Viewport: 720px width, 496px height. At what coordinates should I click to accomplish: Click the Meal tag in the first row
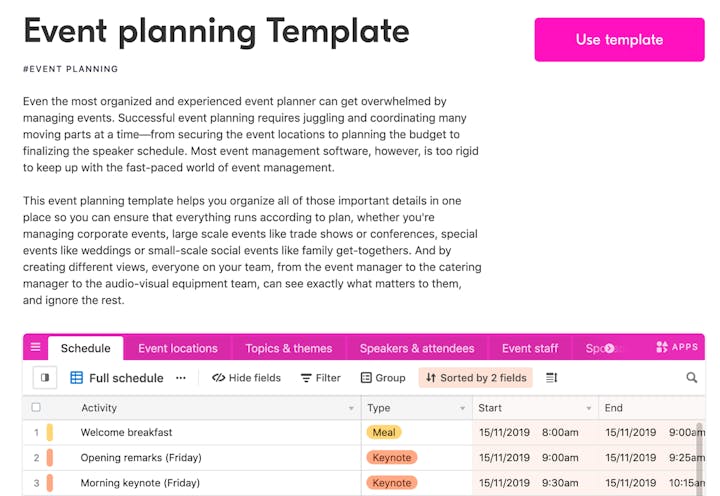pos(384,433)
